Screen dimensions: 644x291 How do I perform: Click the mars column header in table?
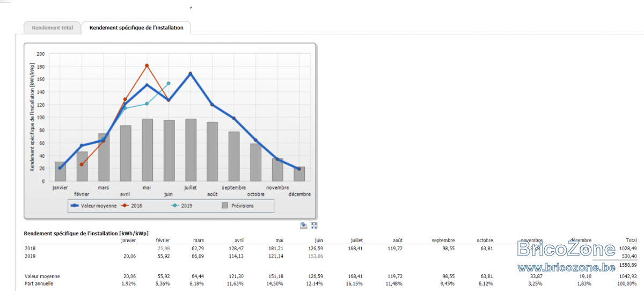(x=198, y=241)
